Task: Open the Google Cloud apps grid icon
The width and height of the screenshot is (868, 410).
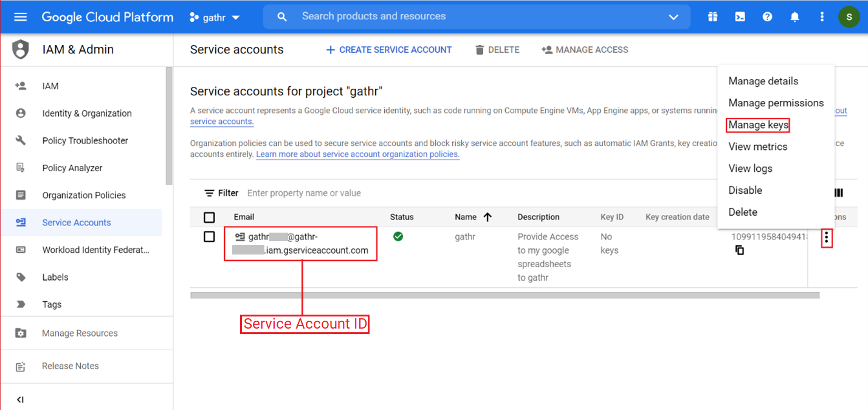Action: point(712,16)
